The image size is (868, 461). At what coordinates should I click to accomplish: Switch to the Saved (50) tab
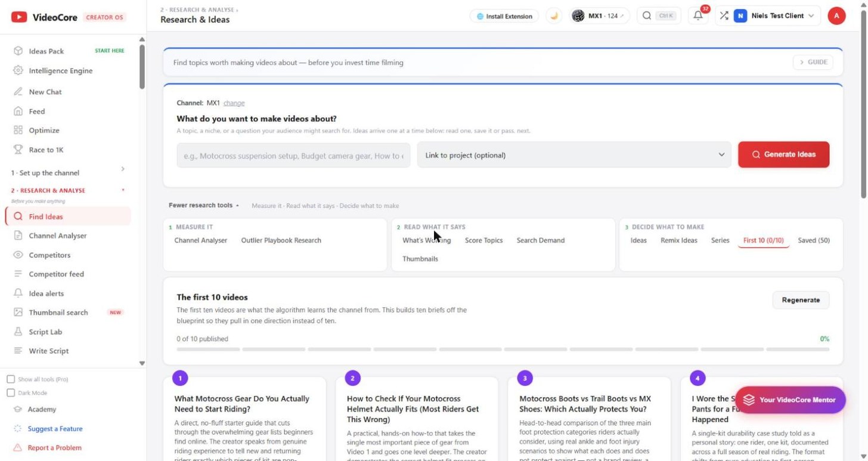tap(814, 240)
